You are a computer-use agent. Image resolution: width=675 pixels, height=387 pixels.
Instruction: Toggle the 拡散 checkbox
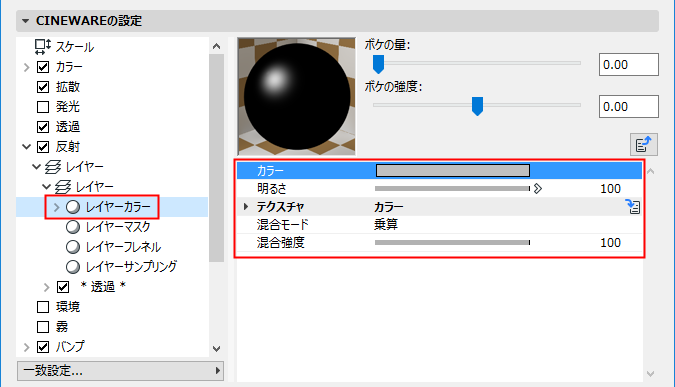(x=43, y=87)
